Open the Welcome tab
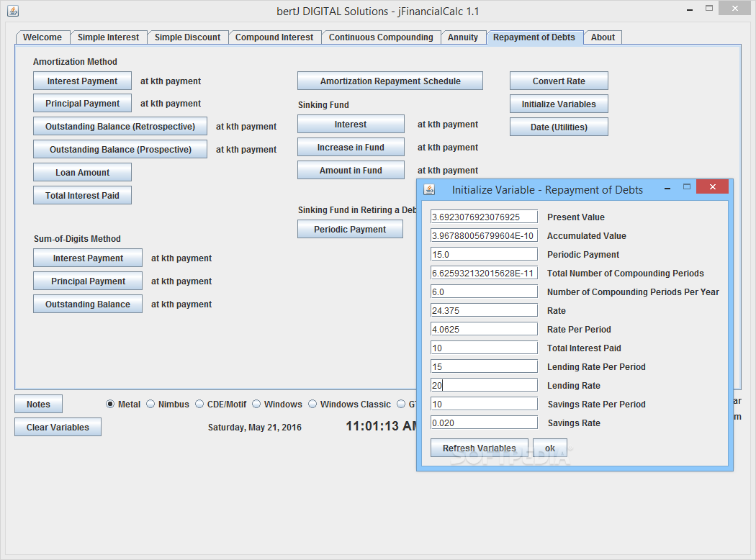This screenshot has height=560, width=756. [x=42, y=37]
